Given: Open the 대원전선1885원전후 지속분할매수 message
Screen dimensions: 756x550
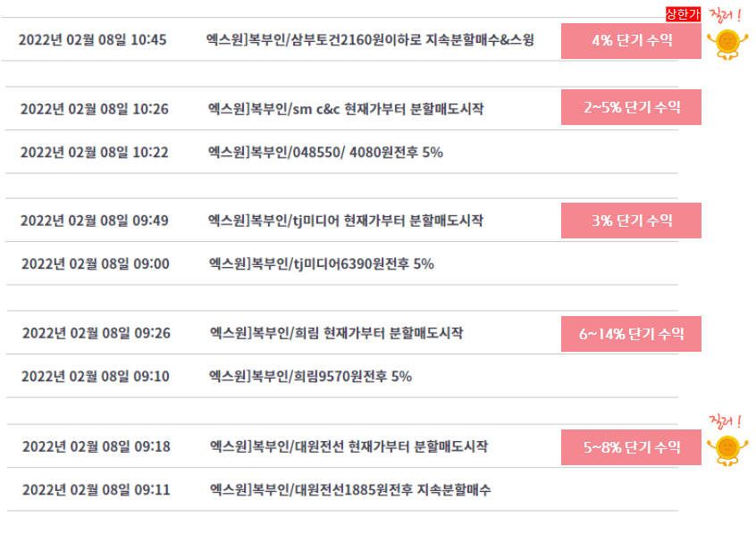Looking at the screenshot, I should 350,490.
